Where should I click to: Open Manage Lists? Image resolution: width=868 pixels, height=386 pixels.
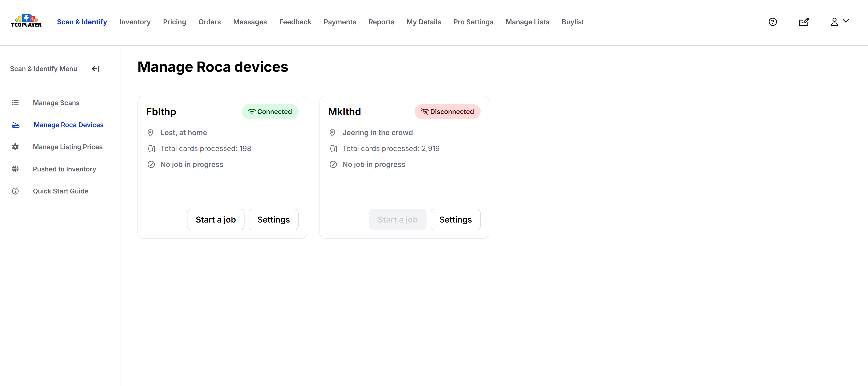click(x=527, y=22)
